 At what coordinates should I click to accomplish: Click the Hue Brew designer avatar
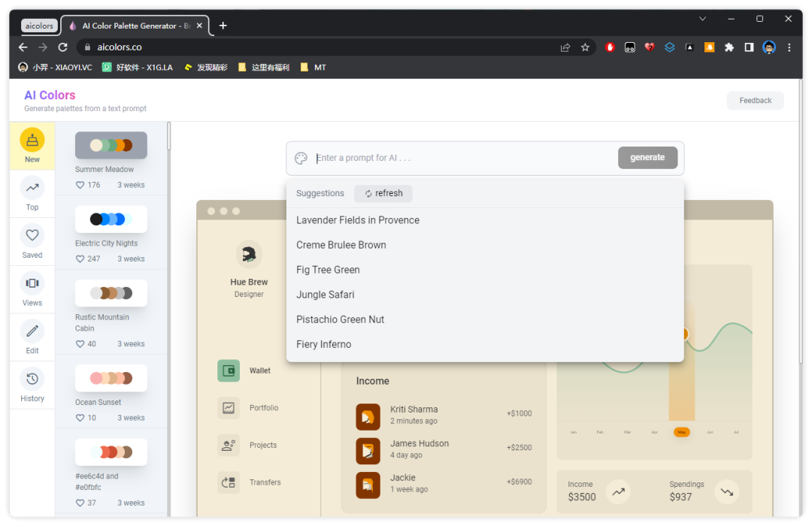[249, 254]
